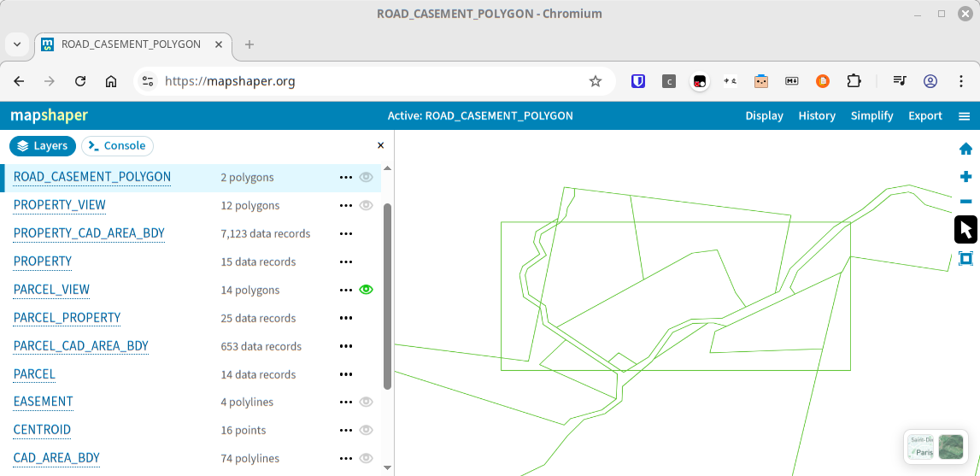Close the layers panel with X
The width and height of the screenshot is (980, 476).
(x=380, y=146)
